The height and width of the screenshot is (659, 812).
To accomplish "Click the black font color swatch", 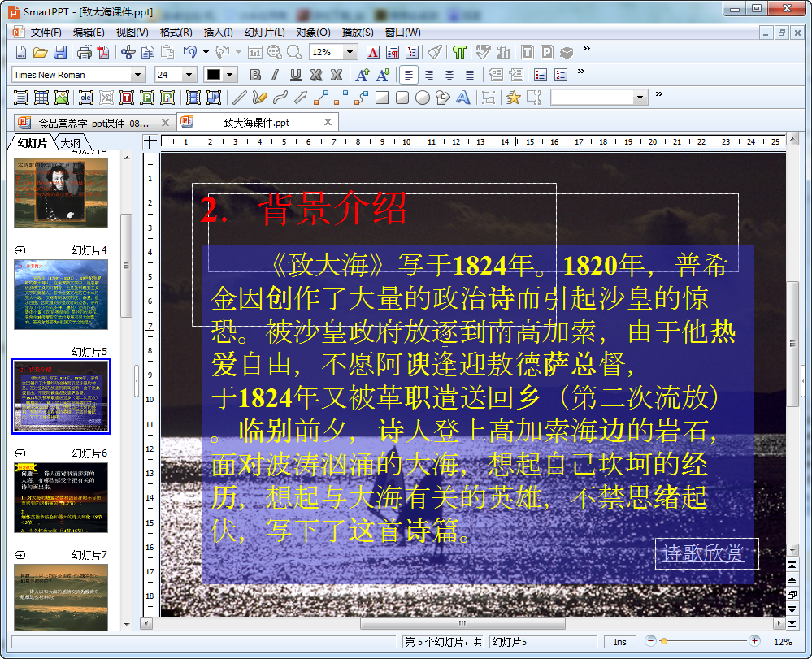I will [213, 75].
